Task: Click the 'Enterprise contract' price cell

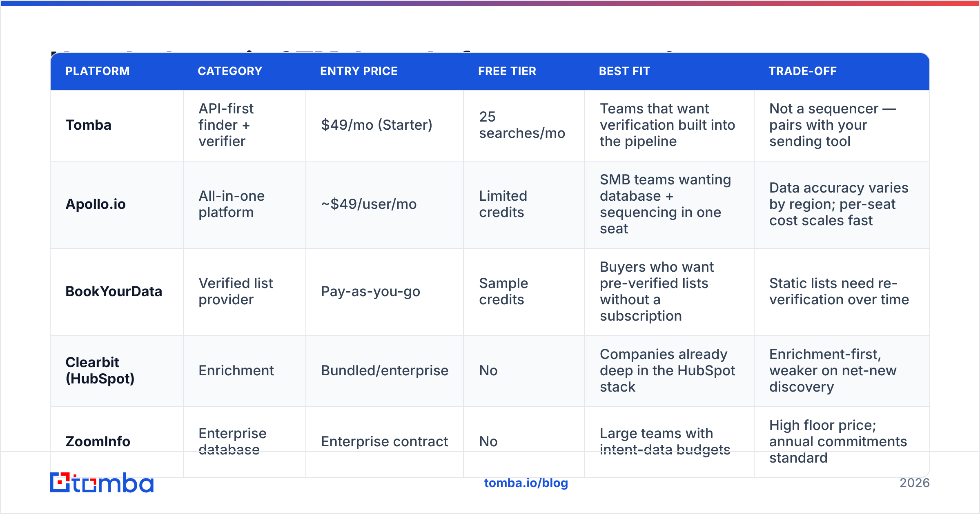Action: click(385, 442)
